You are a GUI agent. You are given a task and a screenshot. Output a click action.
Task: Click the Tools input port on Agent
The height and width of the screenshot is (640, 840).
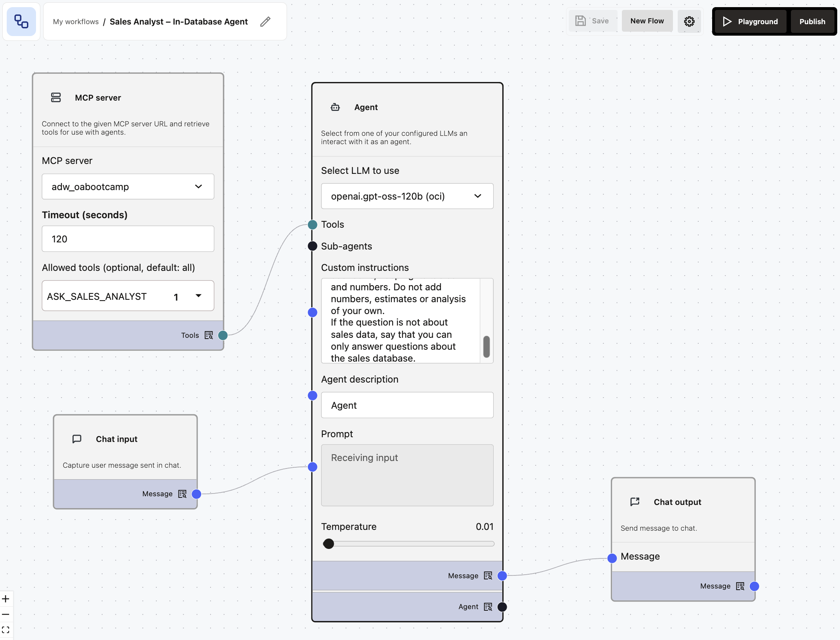point(312,225)
